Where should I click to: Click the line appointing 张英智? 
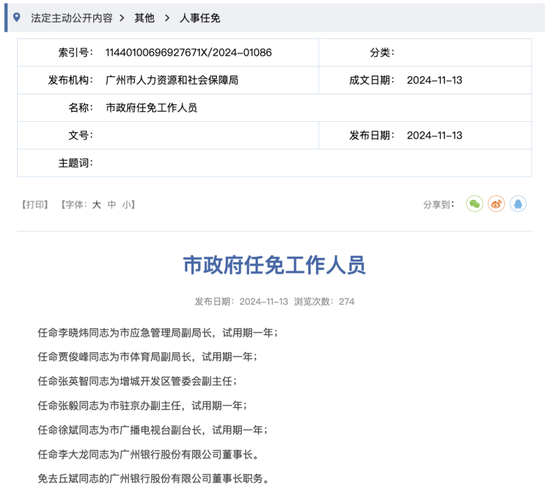[x=137, y=381]
